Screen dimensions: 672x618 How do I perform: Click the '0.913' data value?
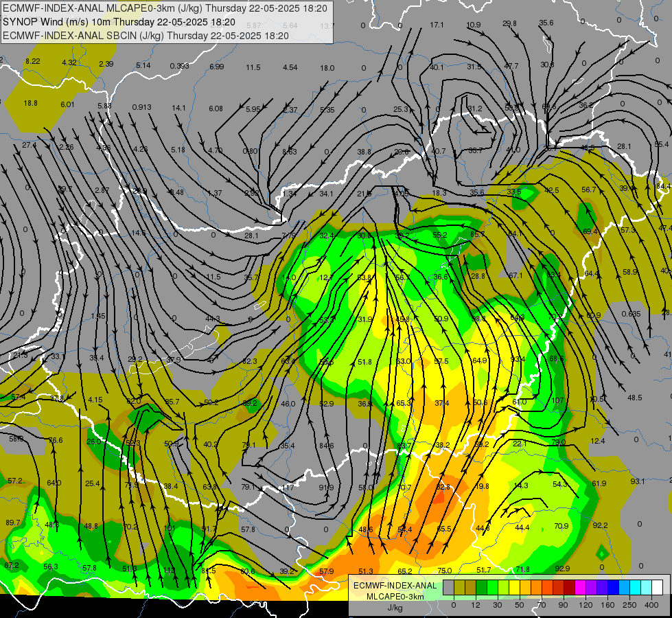(141, 107)
